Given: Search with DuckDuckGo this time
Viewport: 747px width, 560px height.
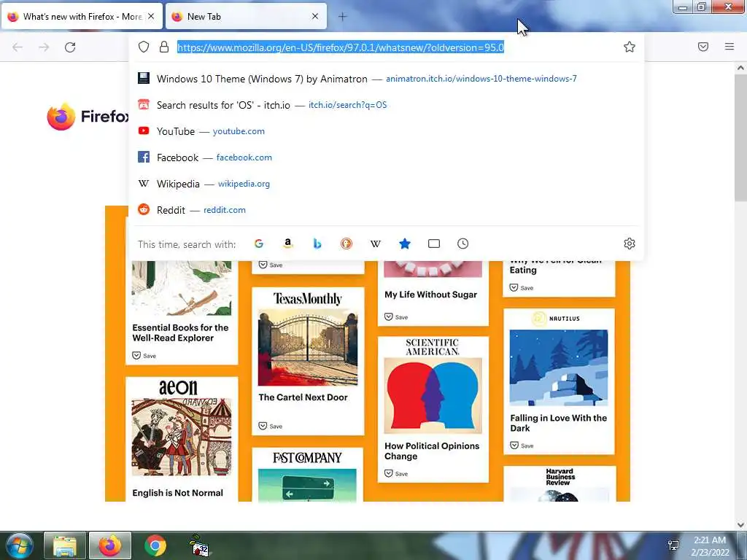Looking at the screenshot, I should coord(347,244).
